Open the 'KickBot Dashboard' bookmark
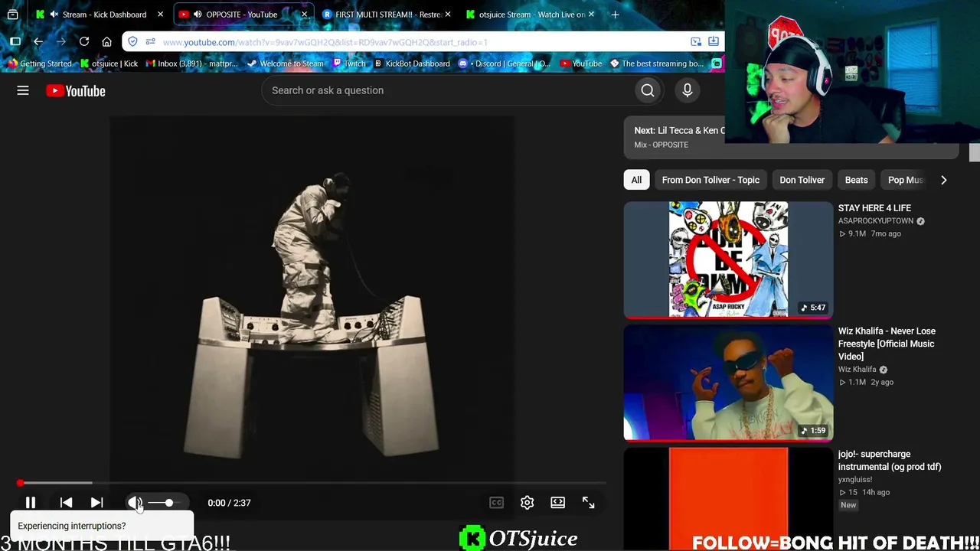 pos(412,64)
